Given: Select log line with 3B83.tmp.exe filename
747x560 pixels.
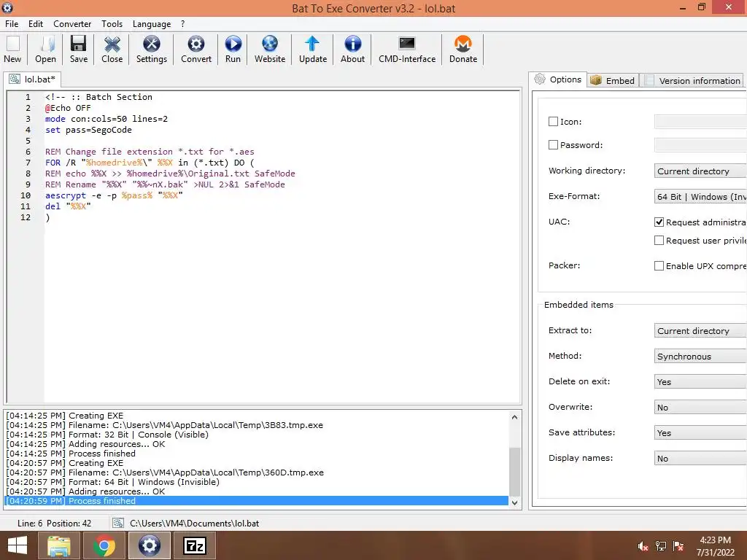Looking at the screenshot, I should click(x=164, y=425).
